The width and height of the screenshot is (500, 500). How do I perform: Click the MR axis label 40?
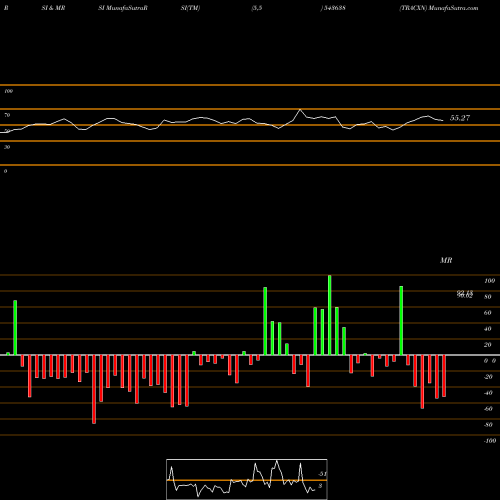(488, 329)
